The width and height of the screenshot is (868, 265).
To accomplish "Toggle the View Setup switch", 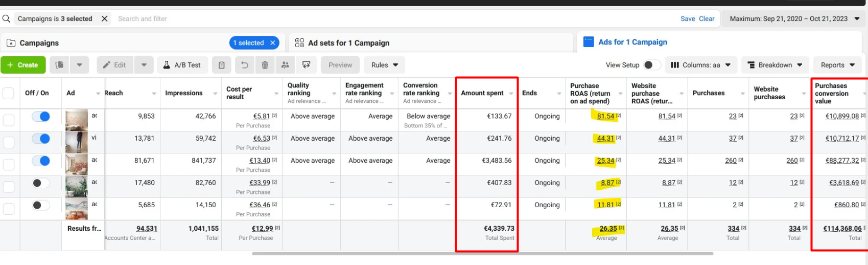I will tap(651, 65).
